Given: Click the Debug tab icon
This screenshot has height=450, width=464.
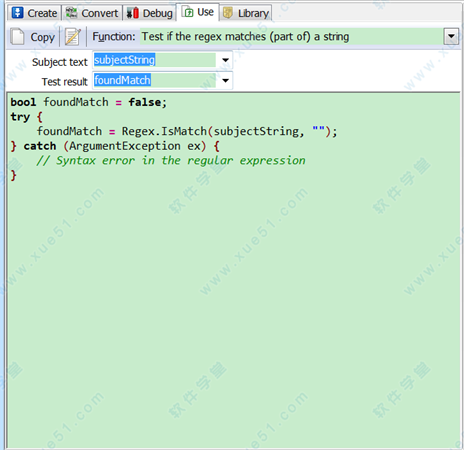Looking at the screenshot, I should 133,13.
